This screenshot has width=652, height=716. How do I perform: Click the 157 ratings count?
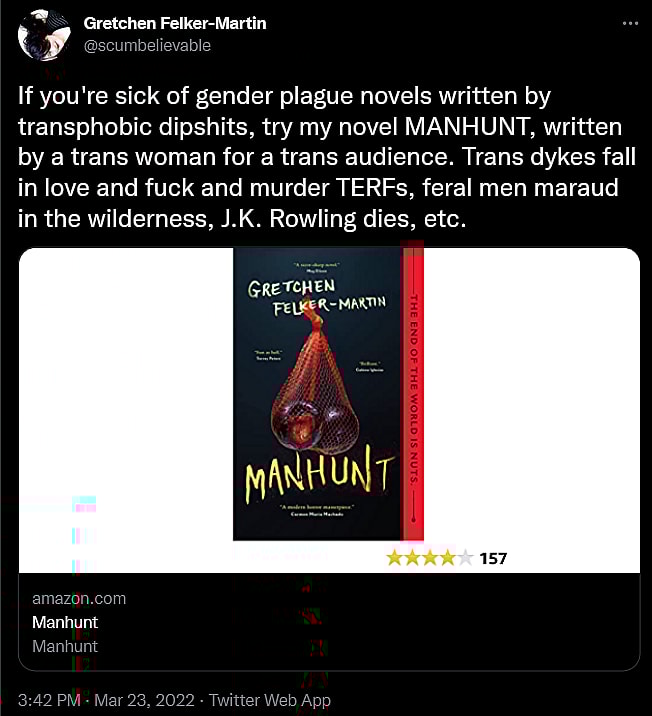(493, 558)
